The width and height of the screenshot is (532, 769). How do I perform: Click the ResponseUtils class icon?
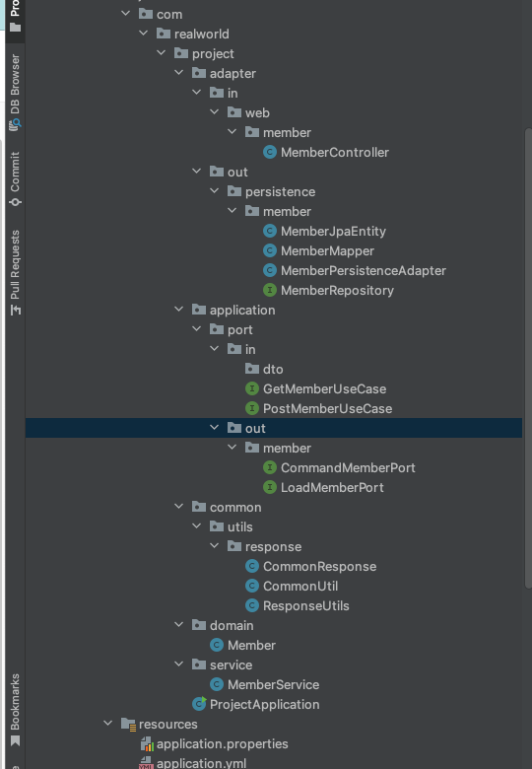click(x=252, y=605)
